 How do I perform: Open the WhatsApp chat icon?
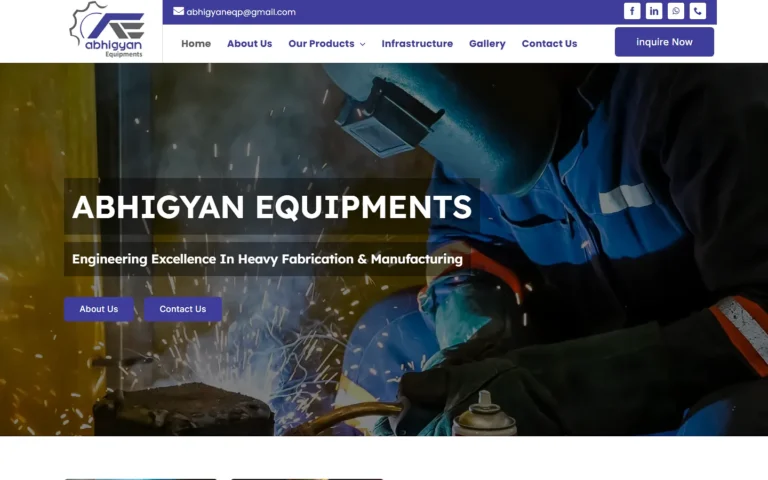click(676, 11)
